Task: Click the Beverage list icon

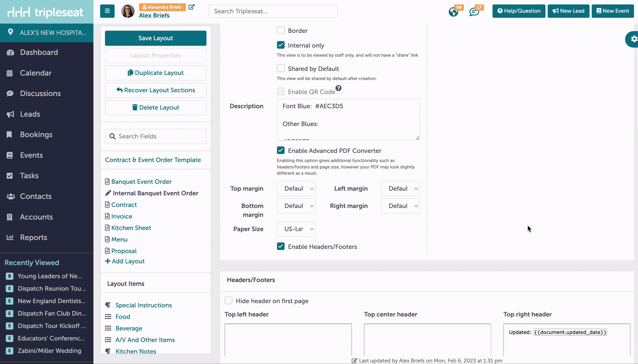Action: tap(108, 328)
